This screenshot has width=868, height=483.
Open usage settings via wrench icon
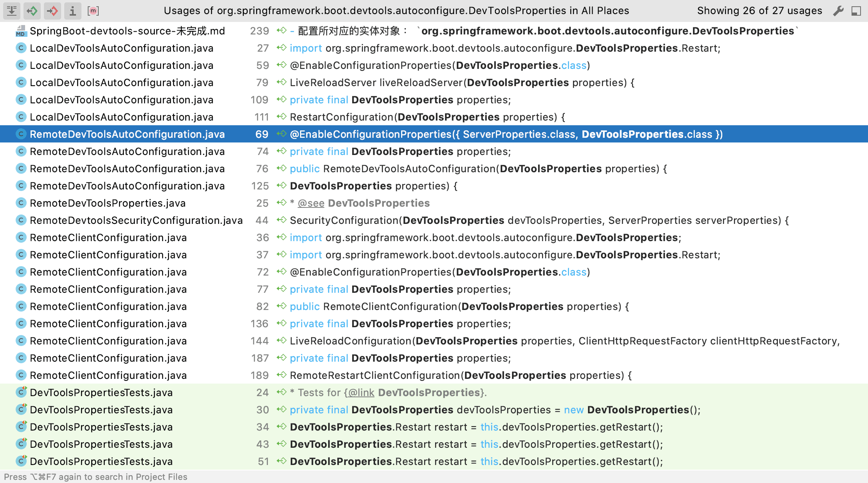pyautogui.click(x=838, y=11)
